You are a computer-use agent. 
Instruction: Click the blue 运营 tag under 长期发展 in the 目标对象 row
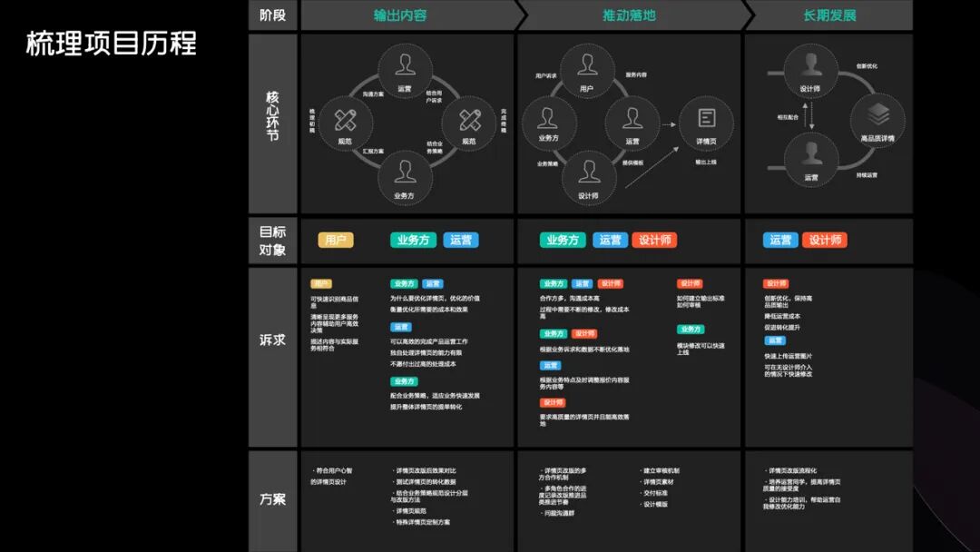pyautogui.click(x=780, y=240)
